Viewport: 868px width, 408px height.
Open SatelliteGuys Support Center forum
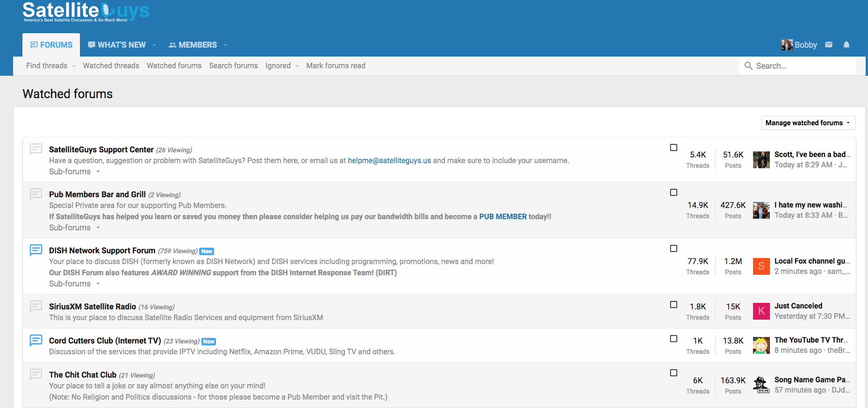click(x=101, y=150)
